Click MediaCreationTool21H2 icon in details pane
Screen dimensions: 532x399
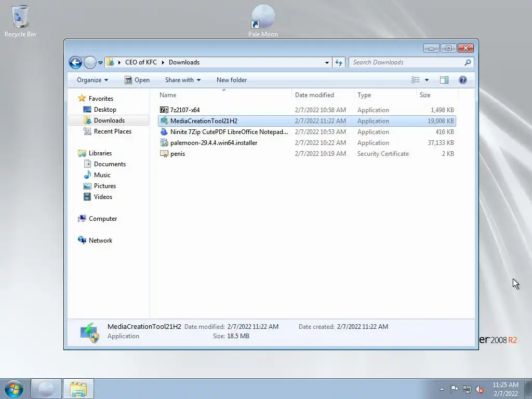[89, 332]
